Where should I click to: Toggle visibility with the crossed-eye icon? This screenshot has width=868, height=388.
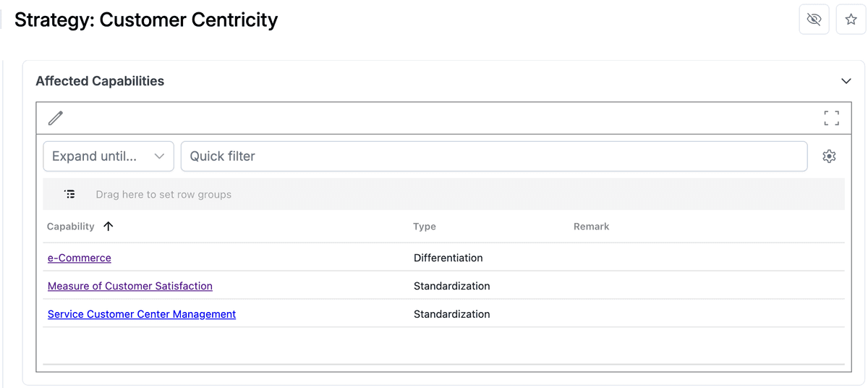point(814,20)
